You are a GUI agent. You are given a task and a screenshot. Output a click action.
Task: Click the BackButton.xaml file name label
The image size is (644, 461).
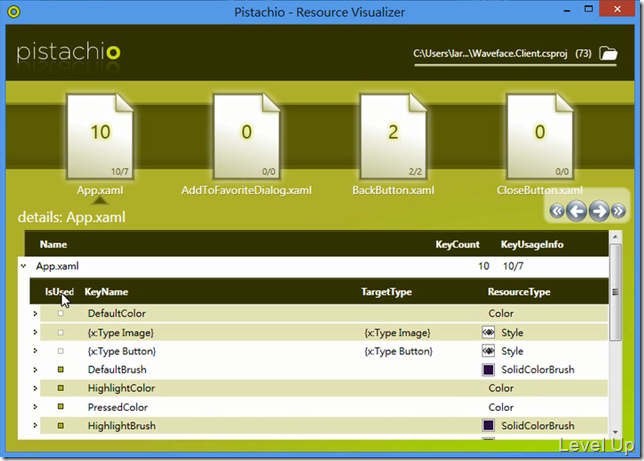click(393, 190)
